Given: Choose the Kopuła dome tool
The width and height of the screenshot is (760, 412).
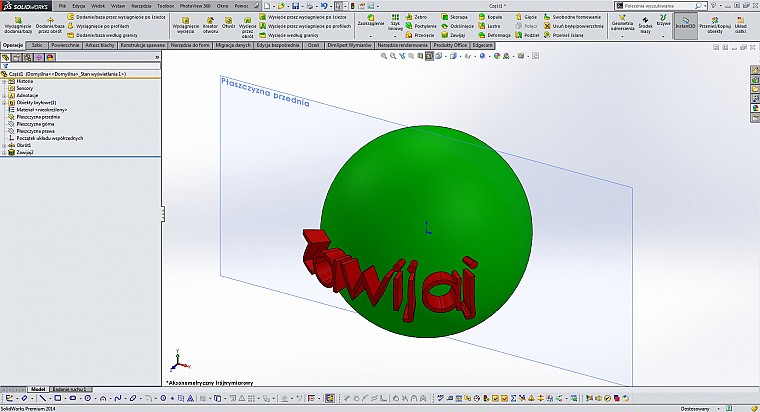Looking at the screenshot, I should click(x=491, y=17).
